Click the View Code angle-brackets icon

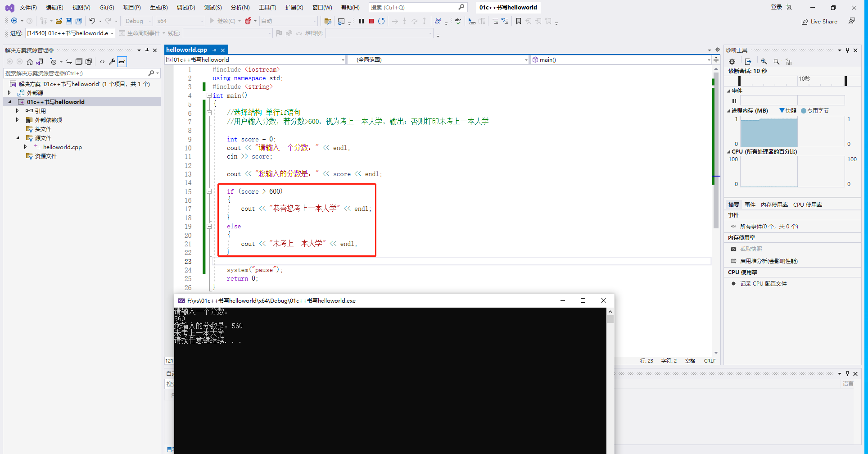(102, 62)
